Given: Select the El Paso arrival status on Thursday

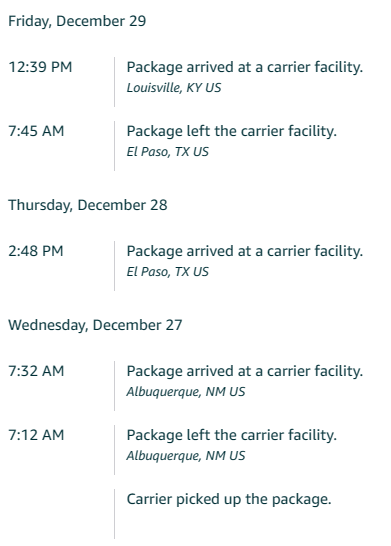Looking at the screenshot, I should click(x=244, y=251).
